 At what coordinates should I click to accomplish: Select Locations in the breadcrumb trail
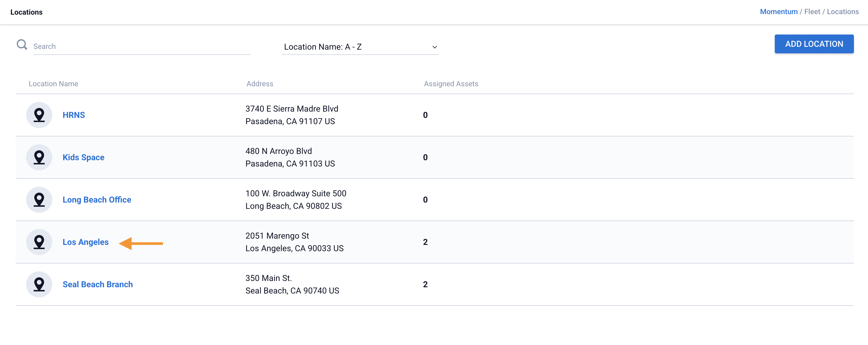tap(842, 12)
